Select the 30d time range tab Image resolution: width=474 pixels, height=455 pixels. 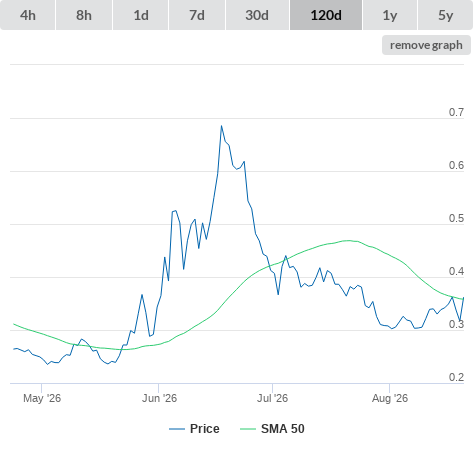point(257,15)
